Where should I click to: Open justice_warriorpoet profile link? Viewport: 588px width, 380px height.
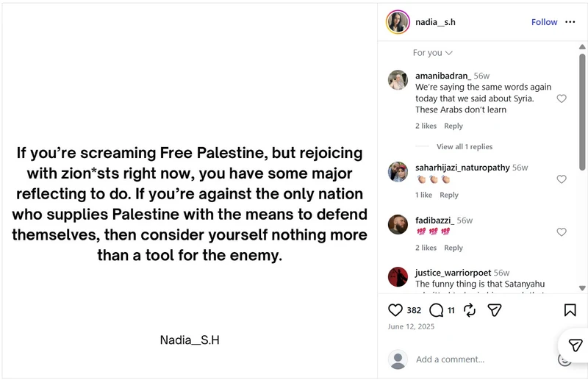click(453, 273)
